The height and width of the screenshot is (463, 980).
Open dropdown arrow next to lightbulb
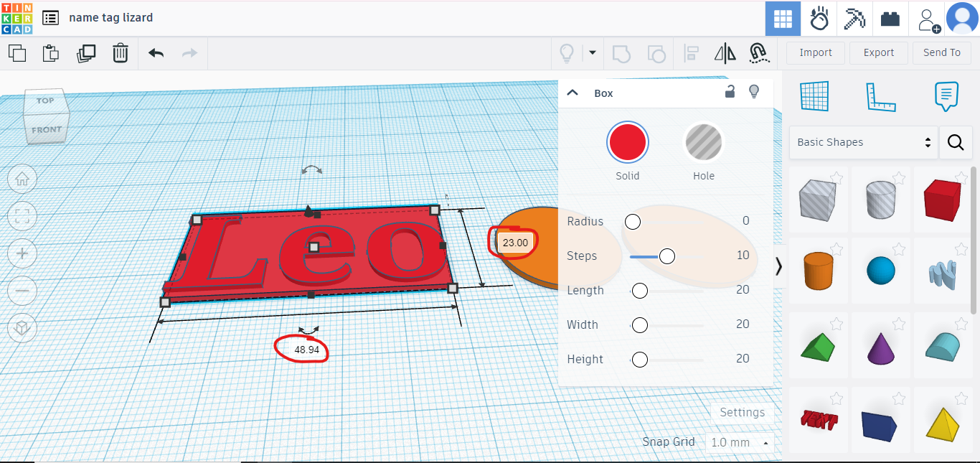[x=593, y=52]
